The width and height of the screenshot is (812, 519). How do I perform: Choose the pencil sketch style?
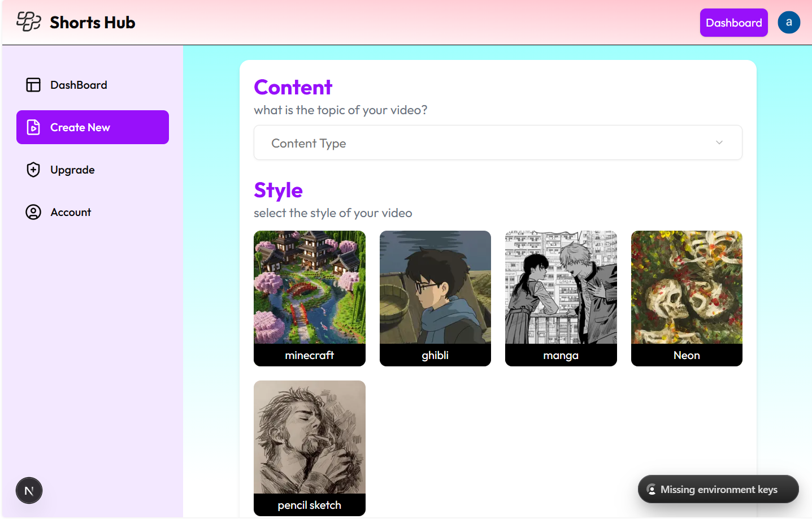pyautogui.click(x=309, y=448)
